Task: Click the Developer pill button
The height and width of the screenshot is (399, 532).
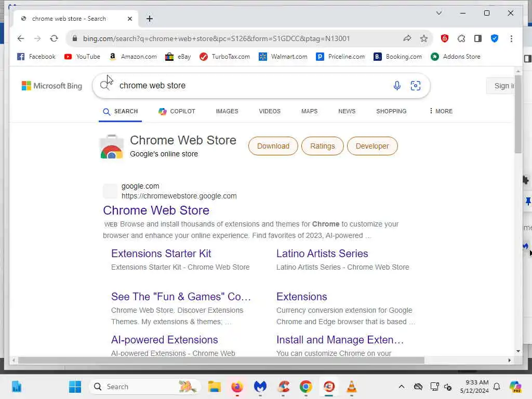Action: 372,146
